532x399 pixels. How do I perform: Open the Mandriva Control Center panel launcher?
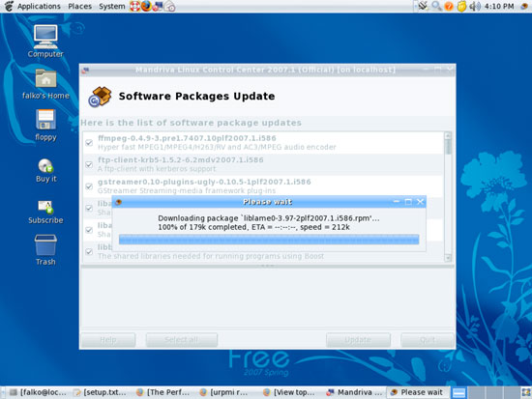pyautogui.click(x=158, y=6)
